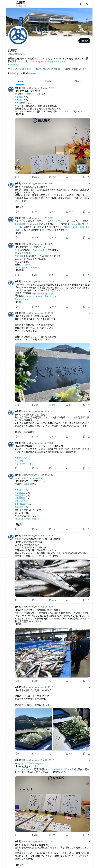
Task: View the 4,789 Followers list
Action: [x=28, y=73]
